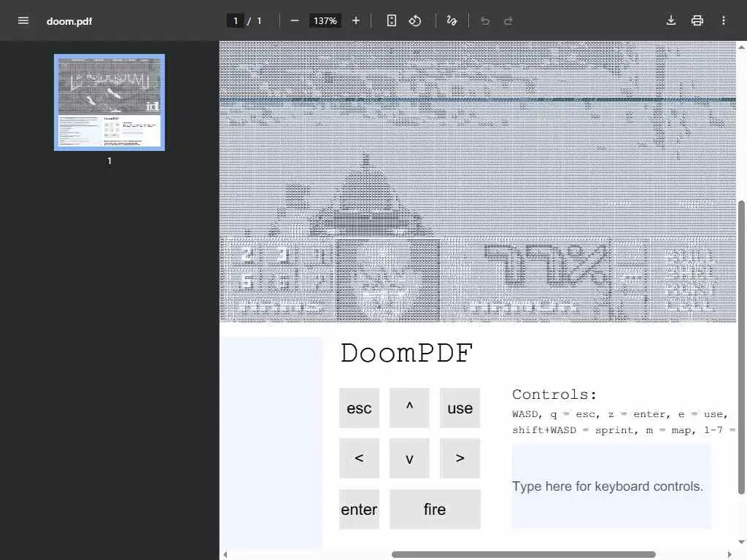Toggle the sidebar menu icon
The height and width of the screenshot is (560, 747).
pyautogui.click(x=23, y=20)
